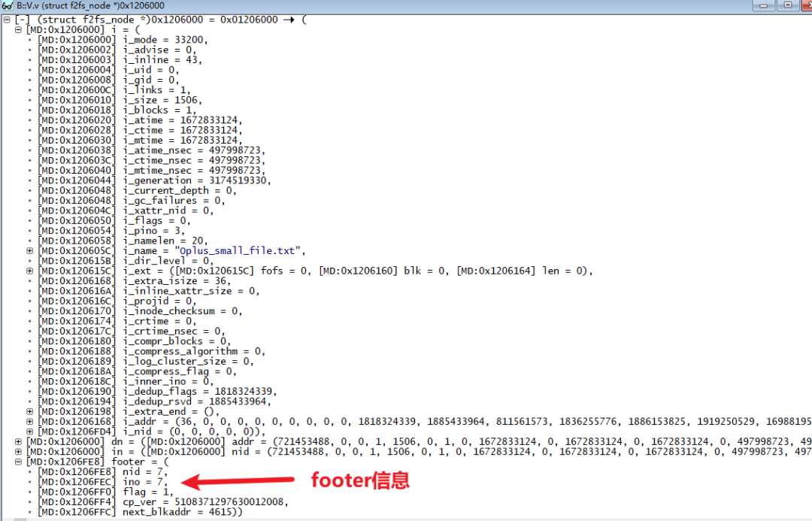This screenshot has width=812, height=521.
Task: Select the i_inline = 43 row
Action: 120,60
